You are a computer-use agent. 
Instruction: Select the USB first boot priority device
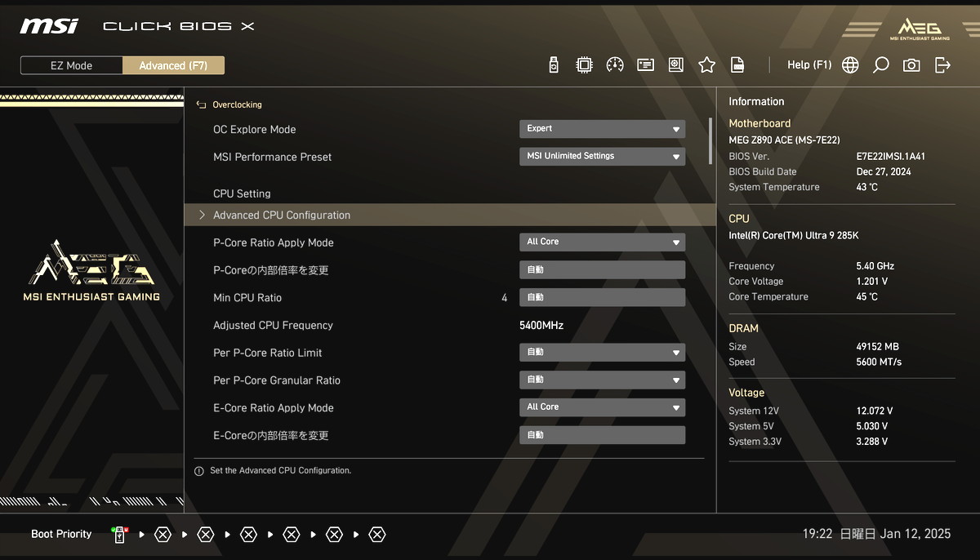coord(120,535)
